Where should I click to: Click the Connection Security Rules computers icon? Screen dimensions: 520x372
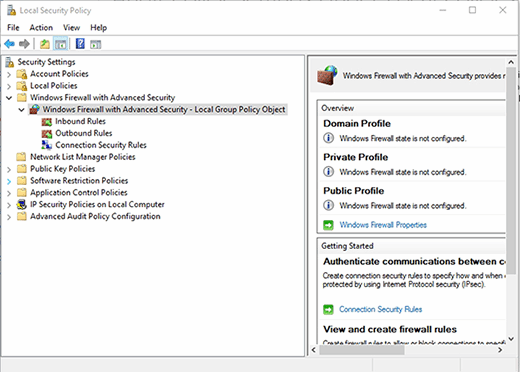(47, 145)
